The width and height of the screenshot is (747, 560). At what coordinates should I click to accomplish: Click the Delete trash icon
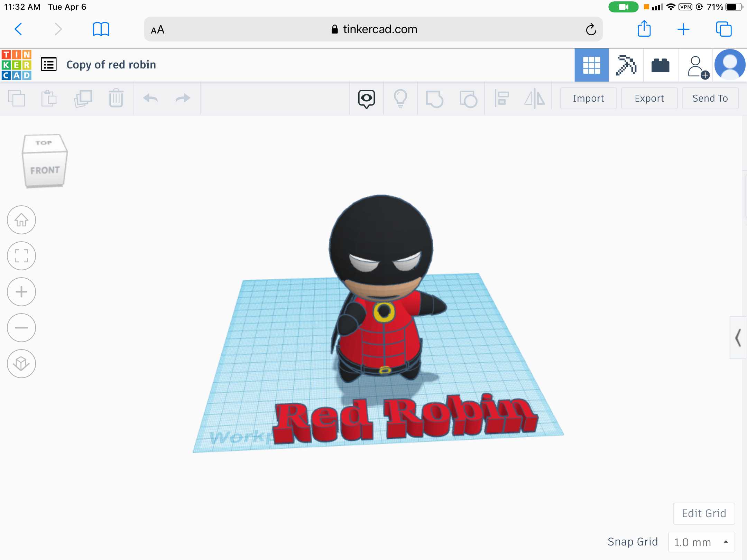point(116,98)
